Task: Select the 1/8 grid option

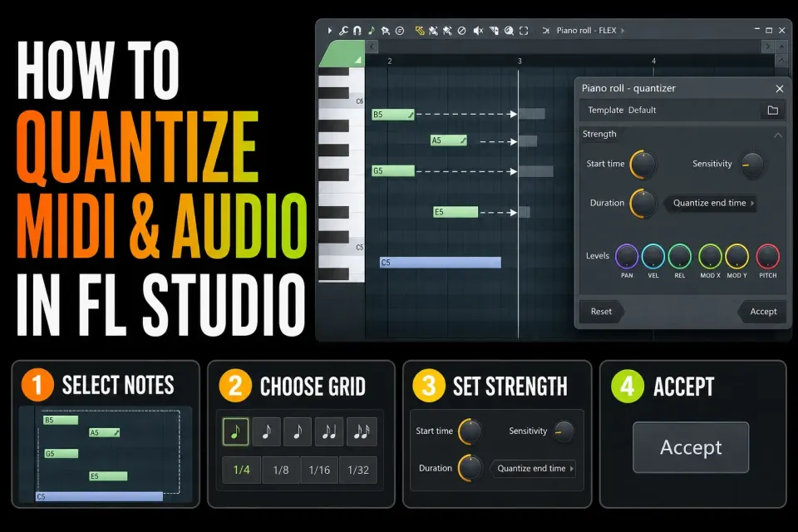Action: coord(281,470)
